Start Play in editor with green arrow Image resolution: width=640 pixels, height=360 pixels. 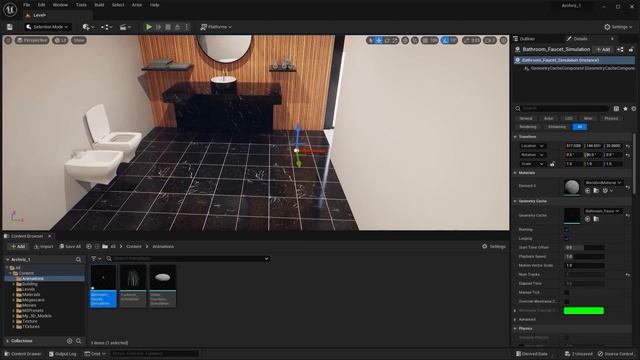[x=149, y=27]
